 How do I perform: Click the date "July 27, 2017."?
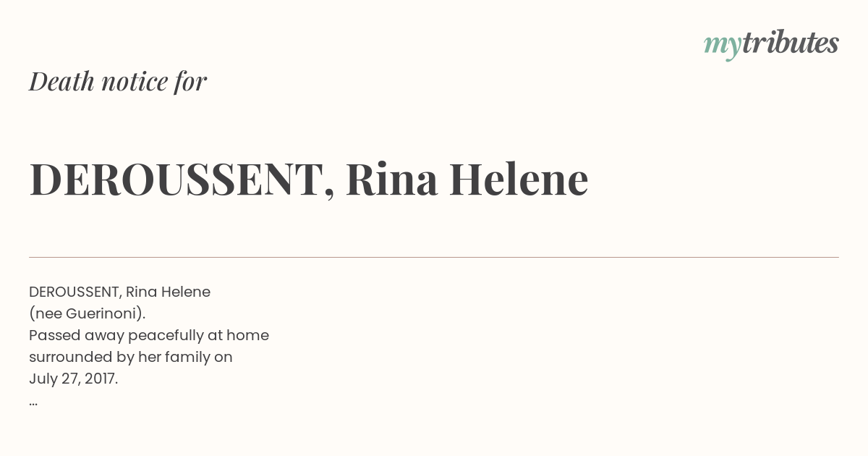pos(73,379)
